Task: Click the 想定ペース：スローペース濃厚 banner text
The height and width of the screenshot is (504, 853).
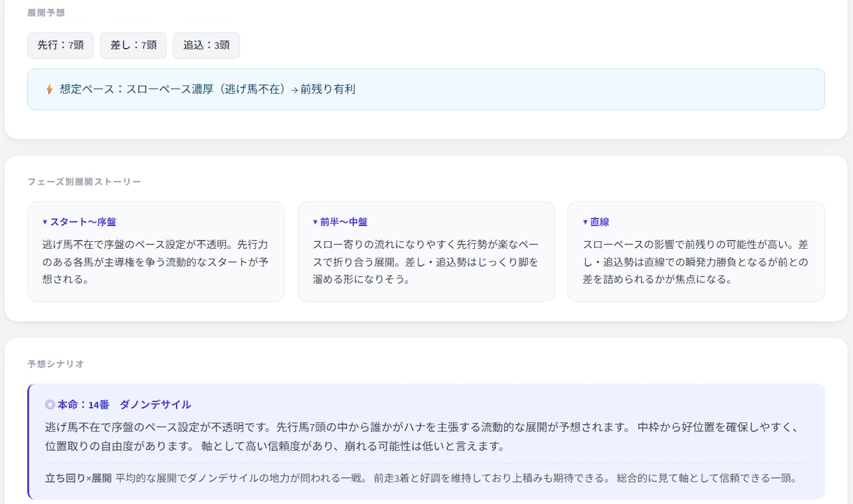Action: tap(208, 89)
